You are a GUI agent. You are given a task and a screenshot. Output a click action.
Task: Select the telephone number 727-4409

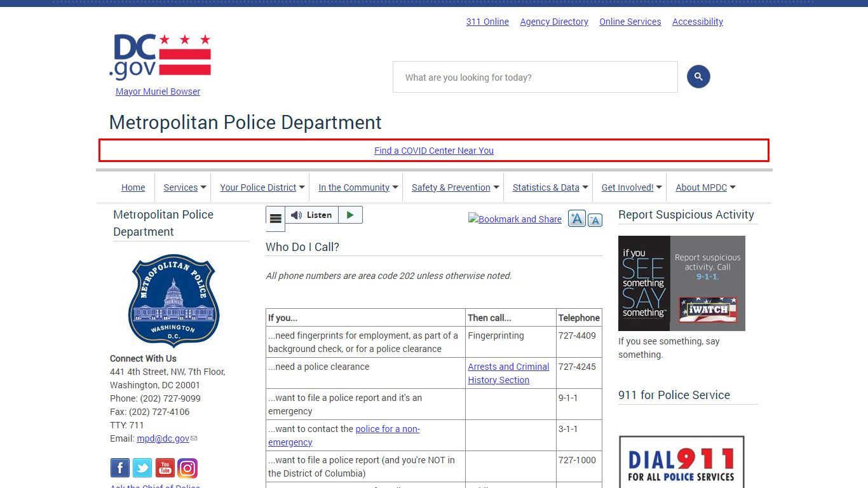(577, 335)
